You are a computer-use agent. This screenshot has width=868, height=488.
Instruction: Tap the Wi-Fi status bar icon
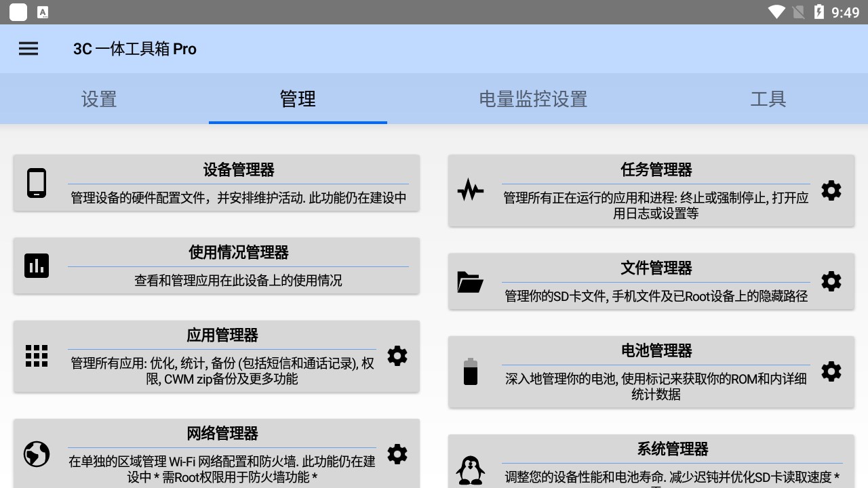[776, 12]
